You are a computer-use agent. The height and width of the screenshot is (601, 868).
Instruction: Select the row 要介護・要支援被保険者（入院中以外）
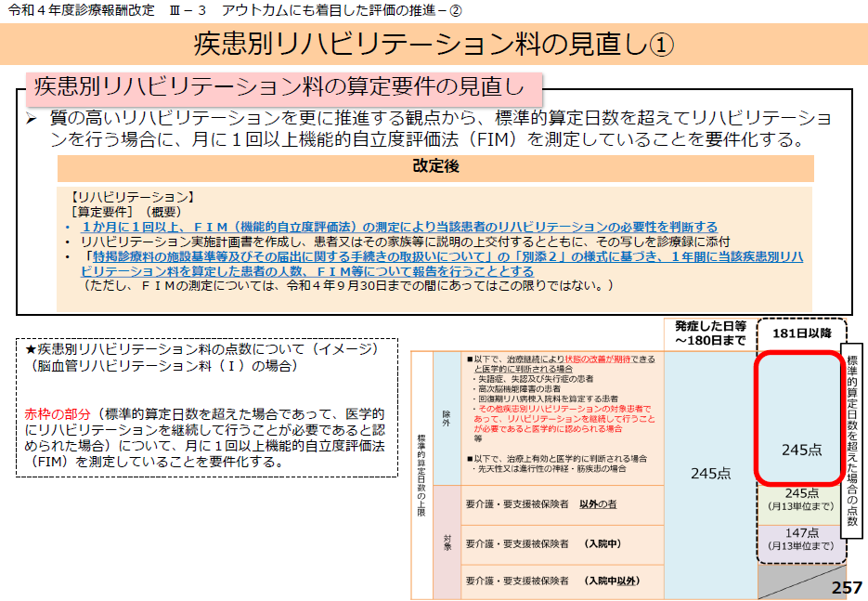tap(552, 581)
